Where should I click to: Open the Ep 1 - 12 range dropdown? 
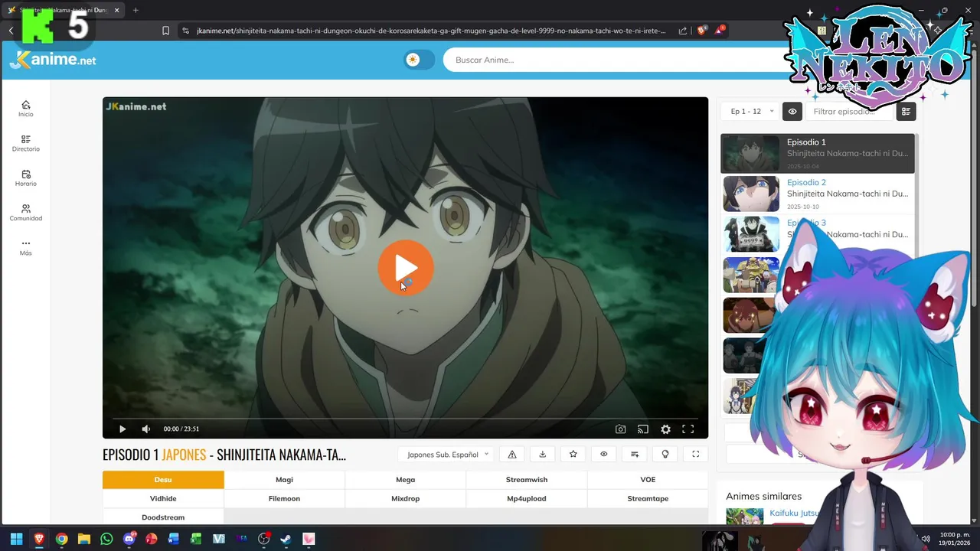click(x=750, y=112)
